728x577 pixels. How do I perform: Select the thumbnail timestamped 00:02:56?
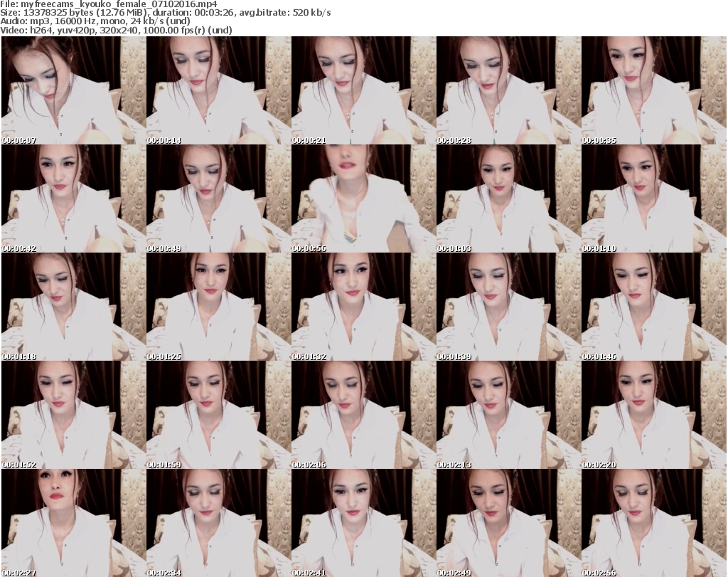pos(654,523)
